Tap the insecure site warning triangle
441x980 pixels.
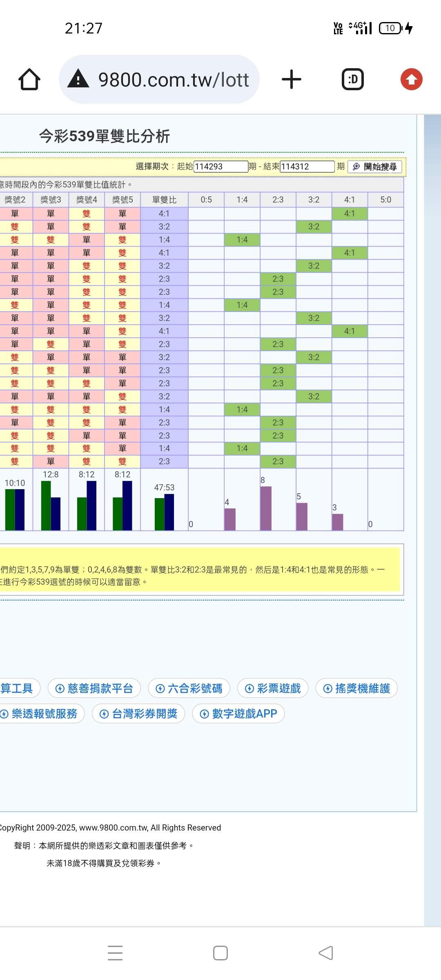pos(78,78)
